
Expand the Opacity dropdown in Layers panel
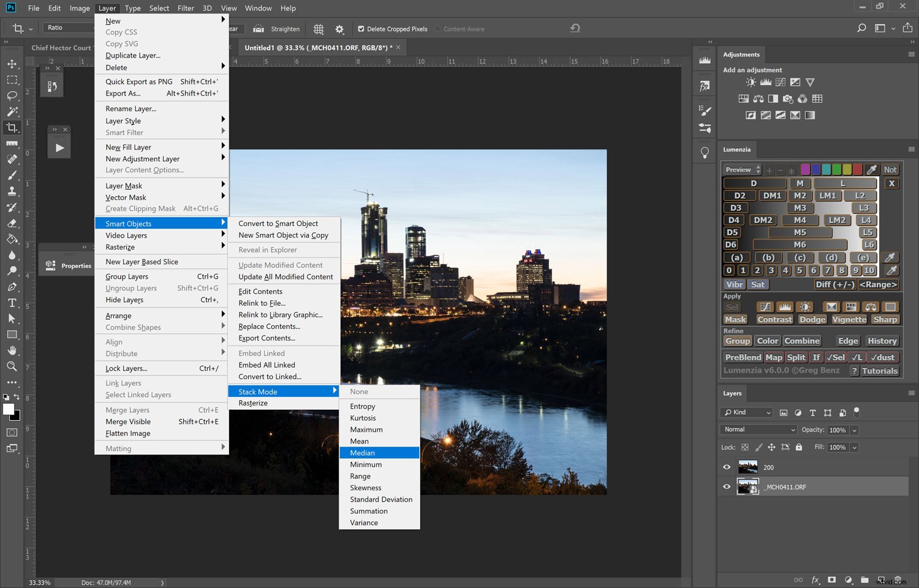pos(855,429)
